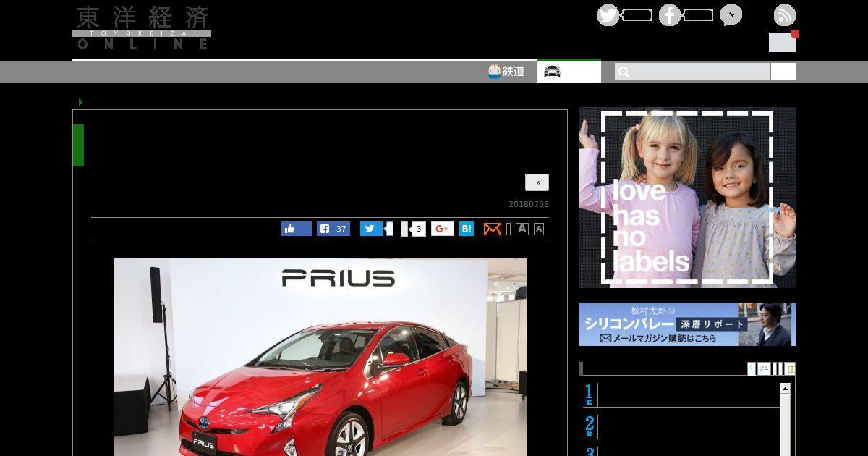Click the Messenger chat bubble icon
This screenshot has width=868, height=456.
[x=731, y=15]
